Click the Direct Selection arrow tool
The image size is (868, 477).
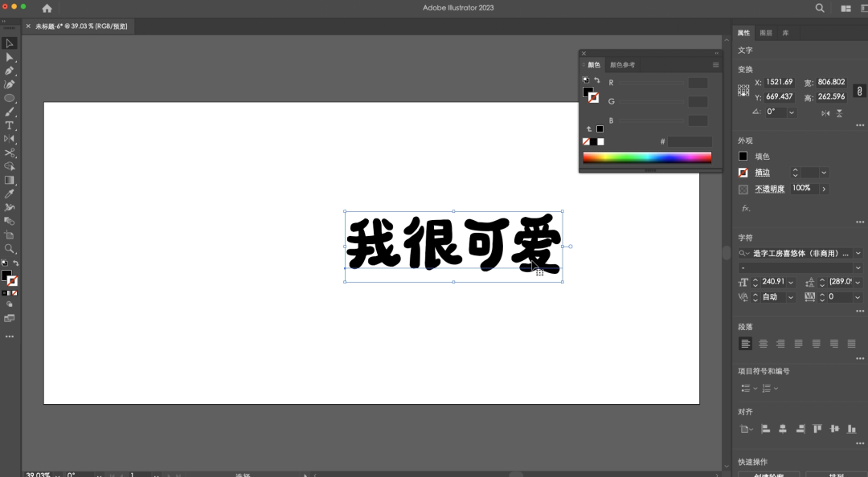[x=10, y=57]
